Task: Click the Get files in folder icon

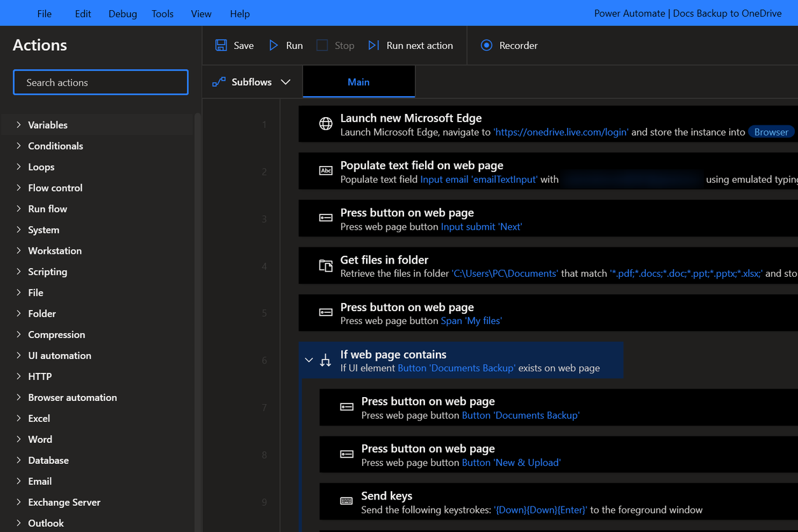Action: [326, 265]
